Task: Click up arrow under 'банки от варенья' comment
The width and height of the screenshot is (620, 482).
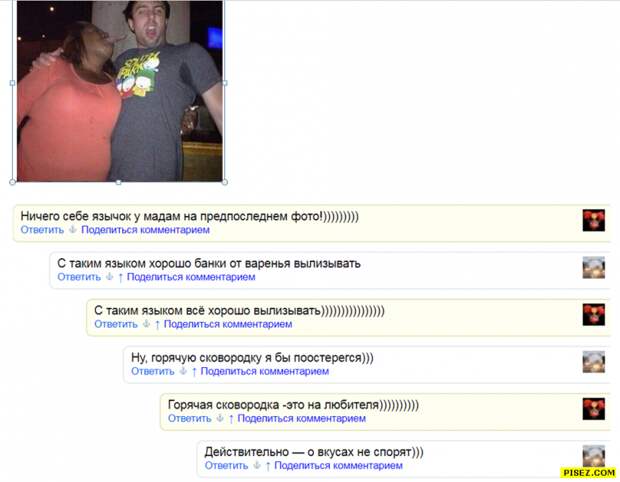Action: 120,277
